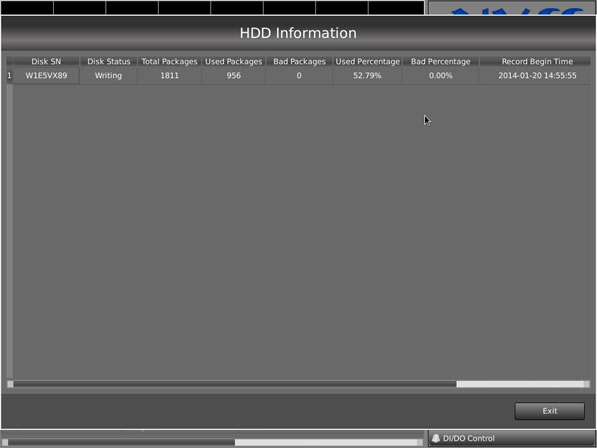Click the Writing status cell
Screen dimensions: 597x448
[x=109, y=75]
